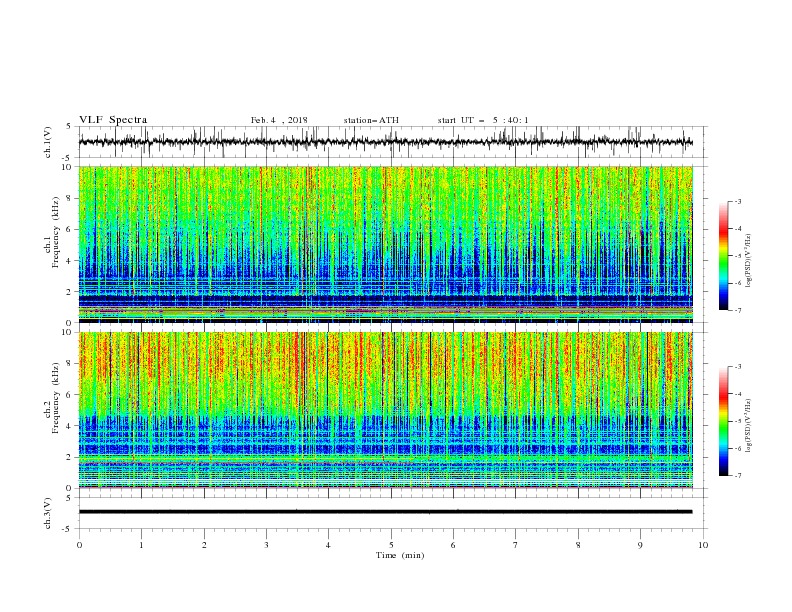Click the "ch.3(V)" waveform axis label

coord(48,513)
